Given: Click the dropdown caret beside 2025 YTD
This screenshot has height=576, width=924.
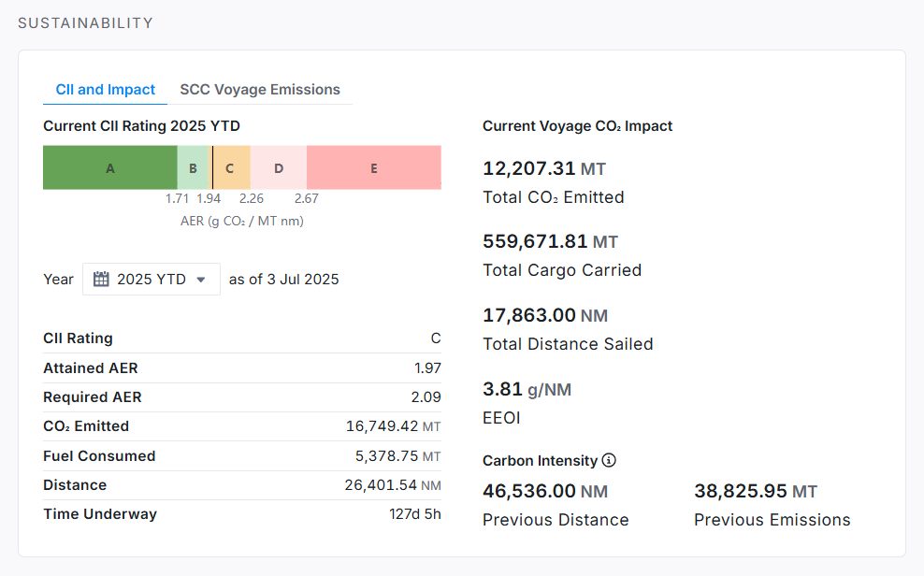Looking at the screenshot, I should coord(200,280).
